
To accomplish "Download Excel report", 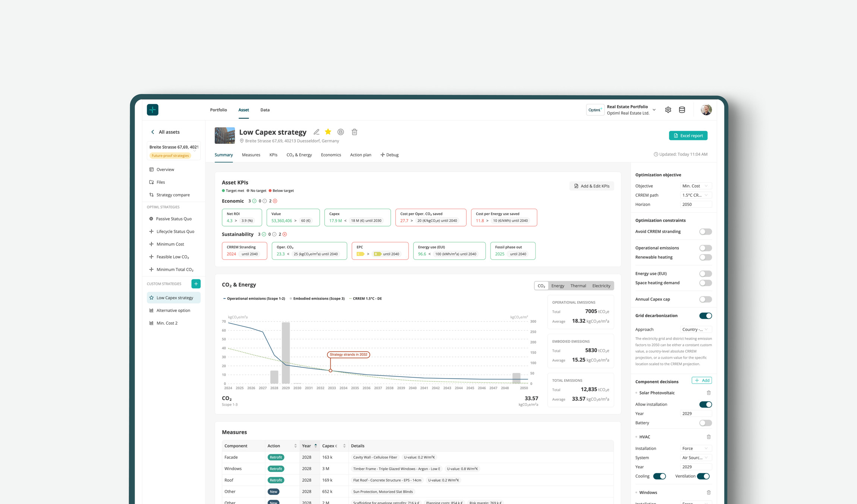I will coord(688,136).
